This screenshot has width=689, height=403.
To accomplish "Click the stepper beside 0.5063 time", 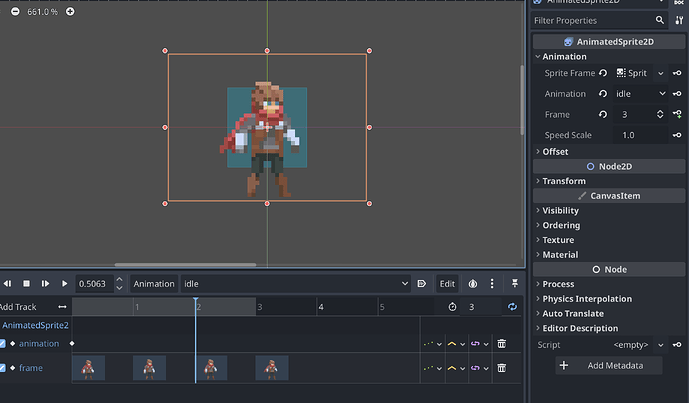I will tap(119, 283).
